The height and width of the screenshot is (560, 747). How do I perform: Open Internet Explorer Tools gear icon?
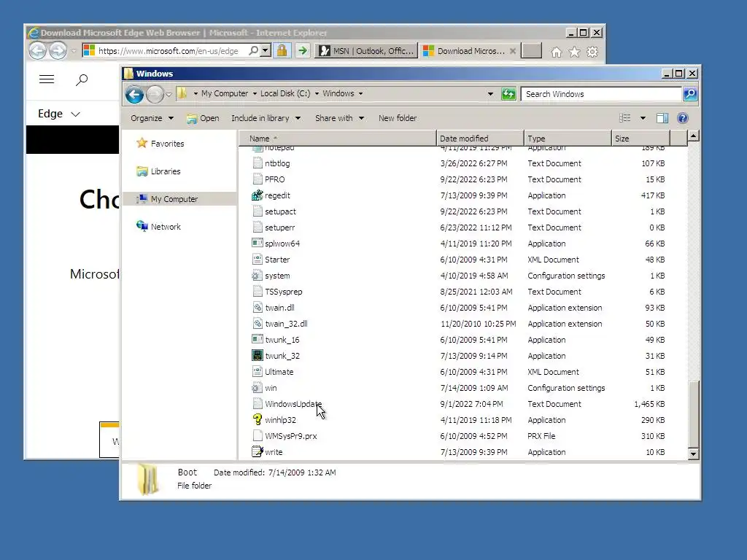coord(592,52)
